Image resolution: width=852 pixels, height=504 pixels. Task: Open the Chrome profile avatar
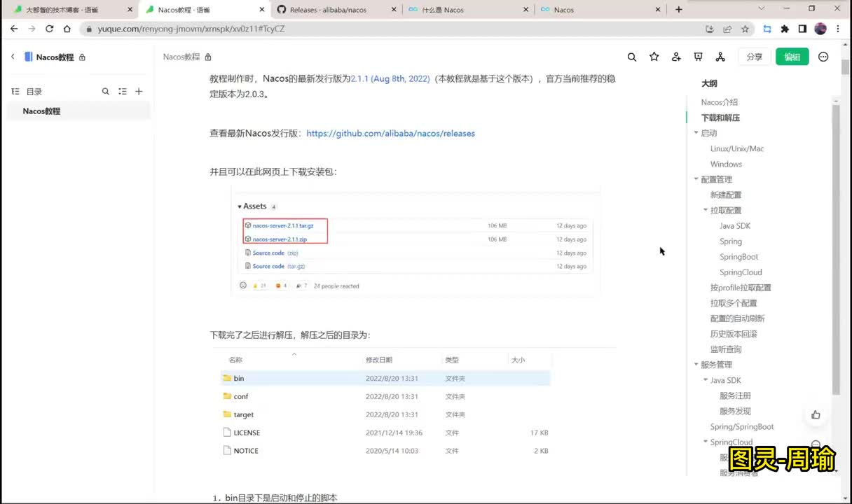point(820,29)
